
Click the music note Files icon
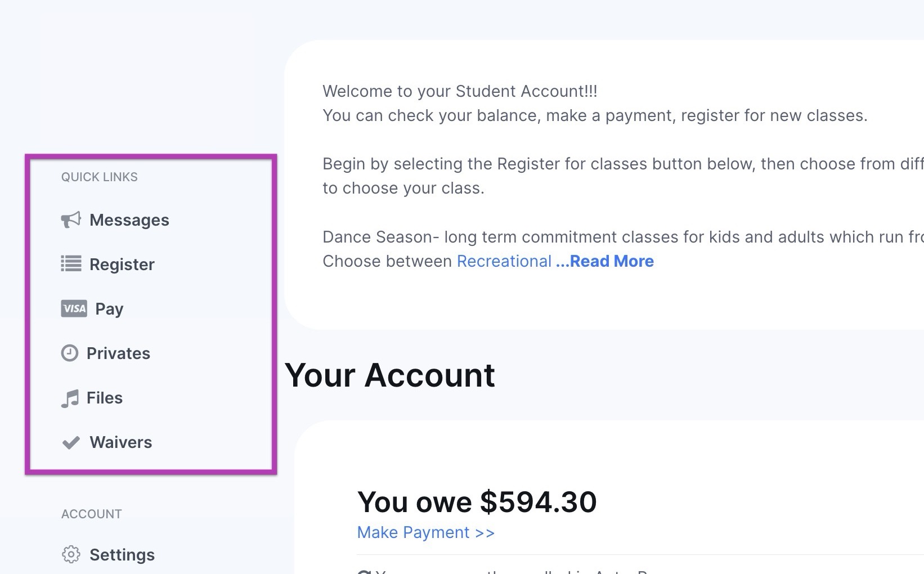pyautogui.click(x=70, y=398)
